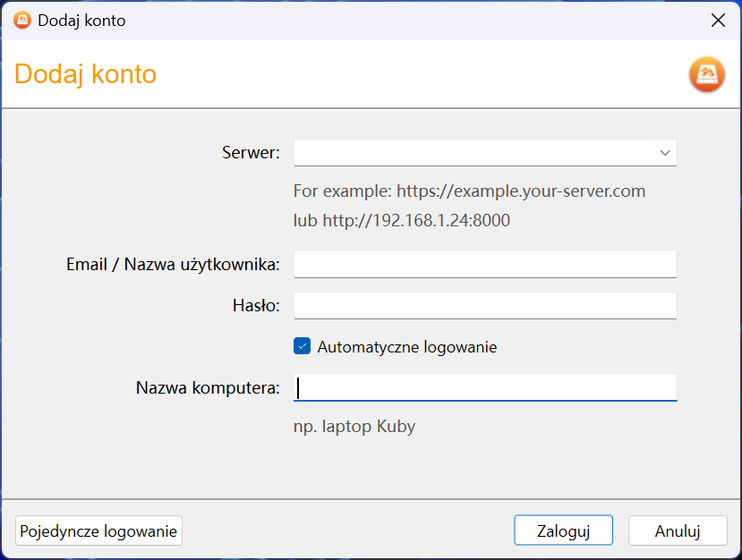The image size is (742, 560).
Task: Close the Dodaj konto dialog window
Action: [x=718, y=21]
